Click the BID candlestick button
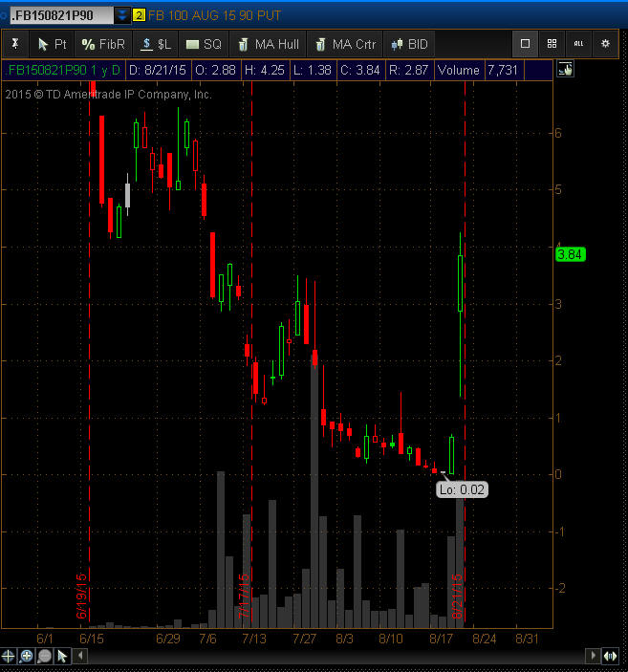 coord(409,44)
